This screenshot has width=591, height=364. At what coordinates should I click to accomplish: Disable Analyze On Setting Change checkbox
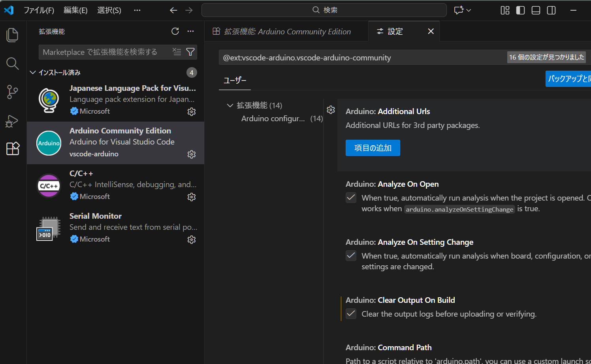pos(351,256)
